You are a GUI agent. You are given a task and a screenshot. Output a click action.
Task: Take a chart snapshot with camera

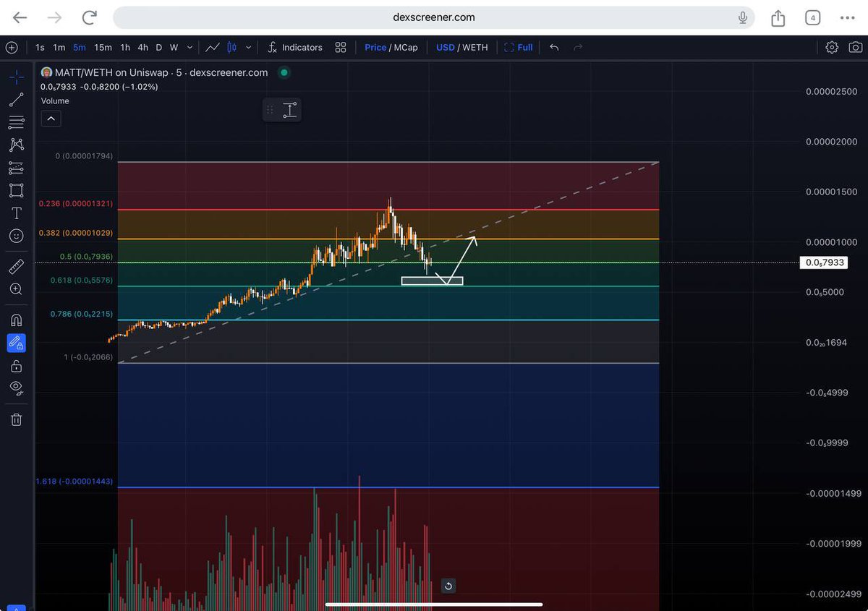click(855, 48)
